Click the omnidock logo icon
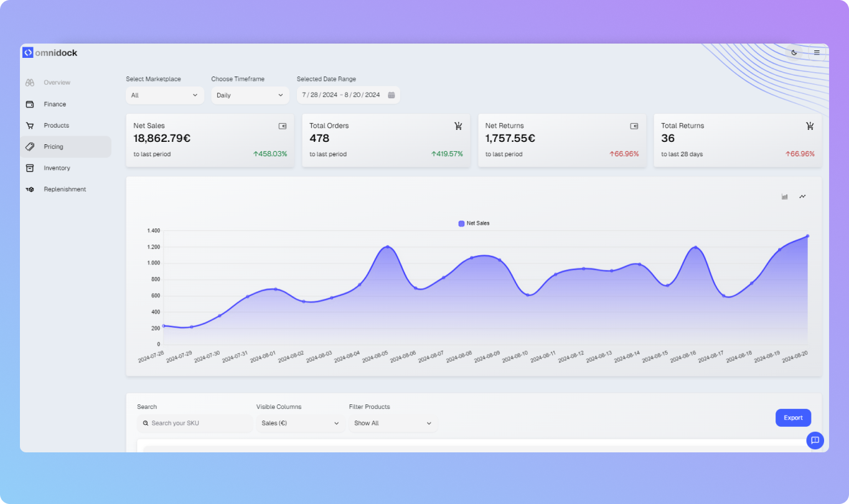849x504 pixels. click(28, 53)
